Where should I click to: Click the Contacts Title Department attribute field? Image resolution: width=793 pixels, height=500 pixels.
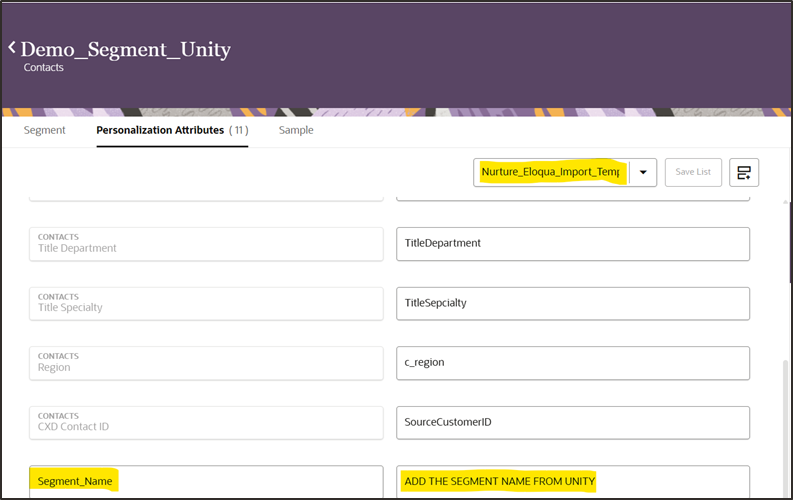pyautogui.click(x=206, y=244)
